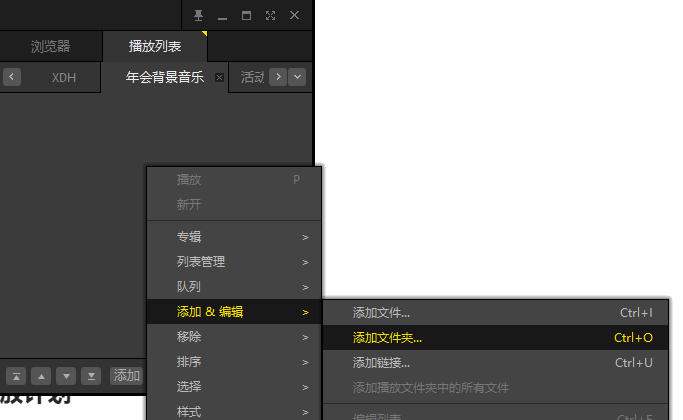Expand the 样式 submenu
This screenshot has width=683, height=420.
(234, 411)
